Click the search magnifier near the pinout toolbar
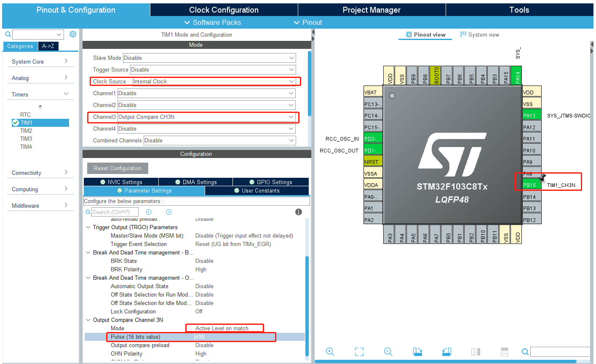This screenshot has width=596, height=364. [x=525, y=351]
